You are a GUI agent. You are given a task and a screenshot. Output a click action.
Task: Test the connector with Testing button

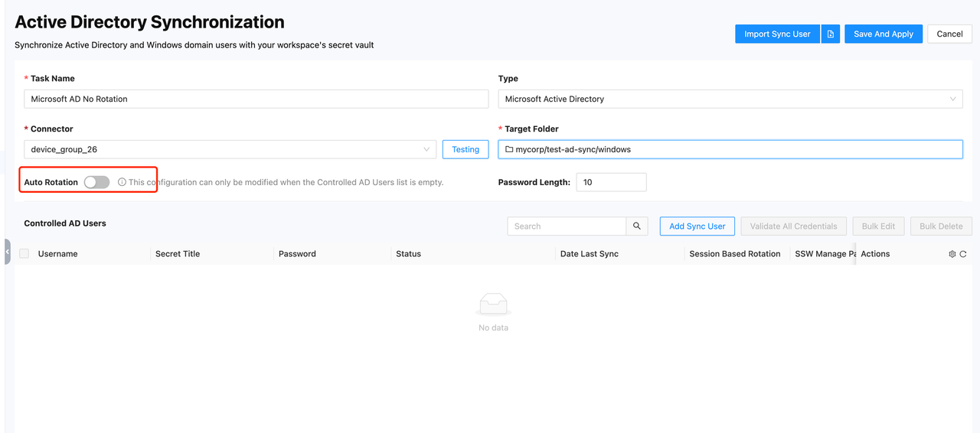click(x=465, y=149)
